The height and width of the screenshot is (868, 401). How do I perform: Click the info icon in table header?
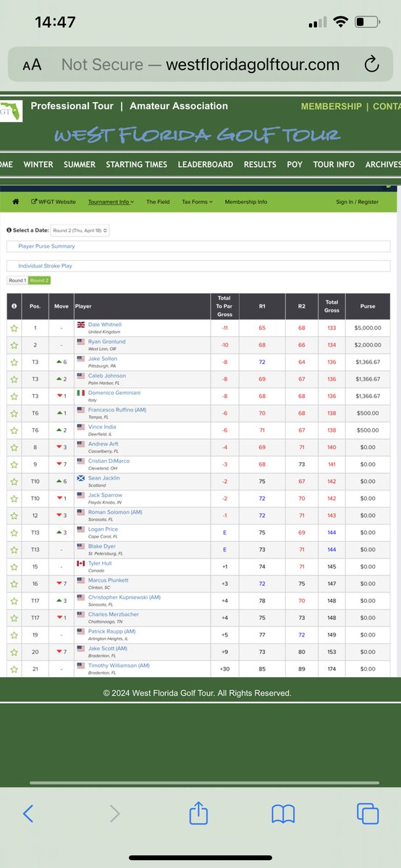(13, 306)
